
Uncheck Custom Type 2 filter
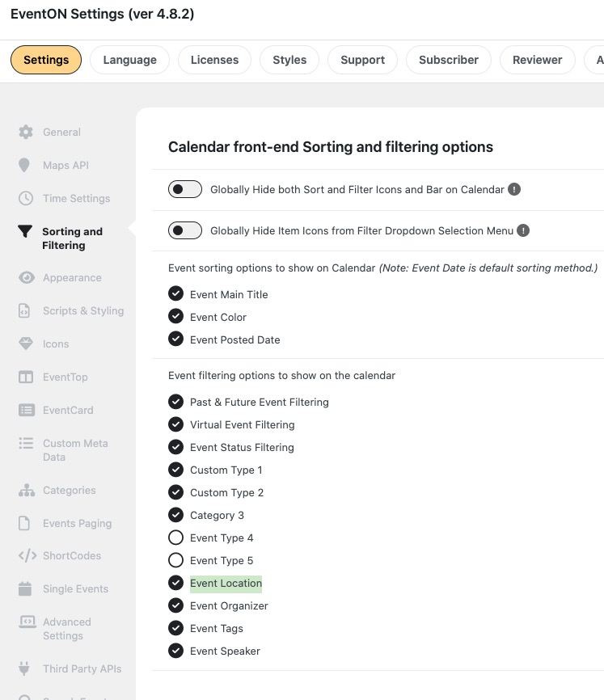point(176,492)
